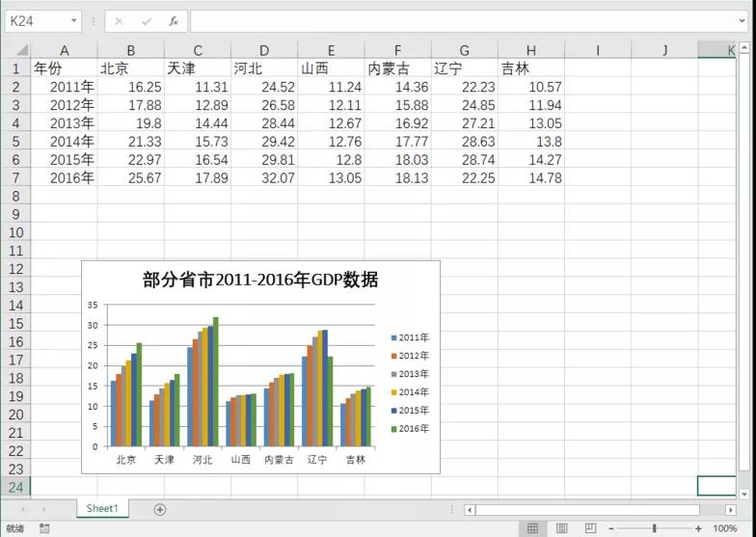Click cell containing 北京 header
The image size is (756, 537).
click(x=131, y=68)
